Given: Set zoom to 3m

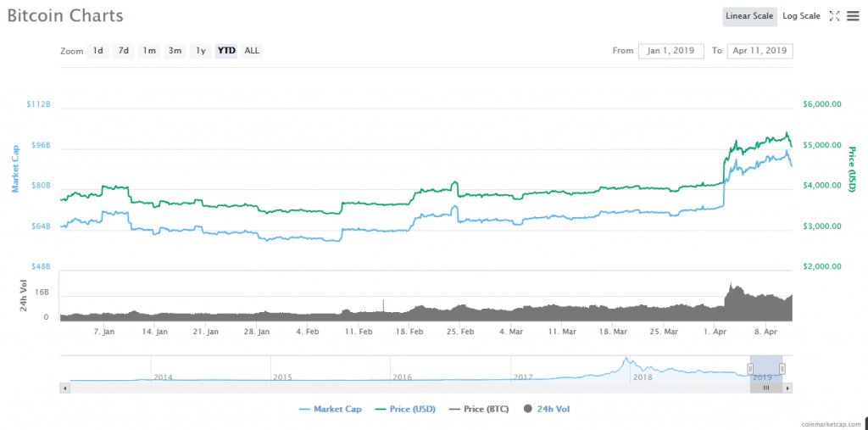Looking at the screenshot, I should click(175, 51).
